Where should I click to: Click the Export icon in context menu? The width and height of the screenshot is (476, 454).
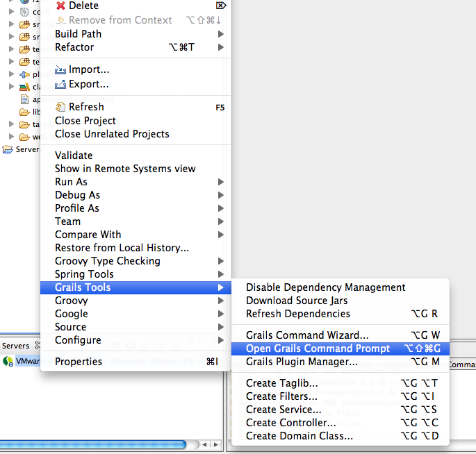pyautogui.click(x=60, y=84)
